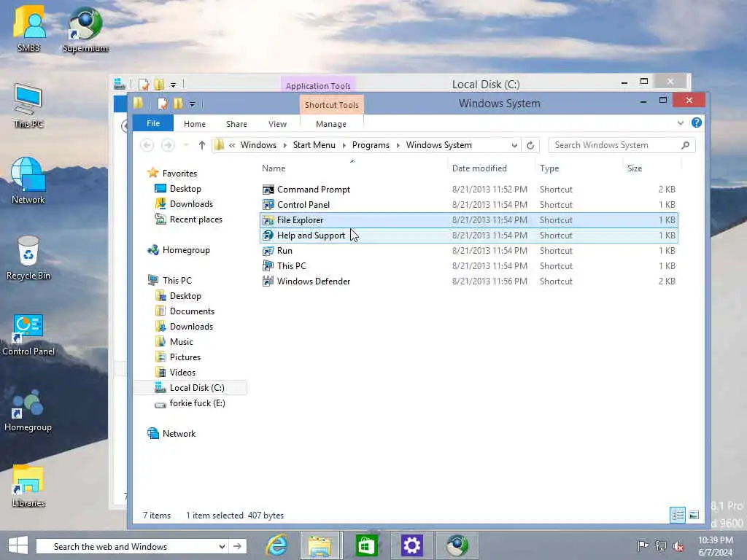747x560 pixels.
Task: Open the Supermium desktop shortcut
Action: (x=85, y=29)
